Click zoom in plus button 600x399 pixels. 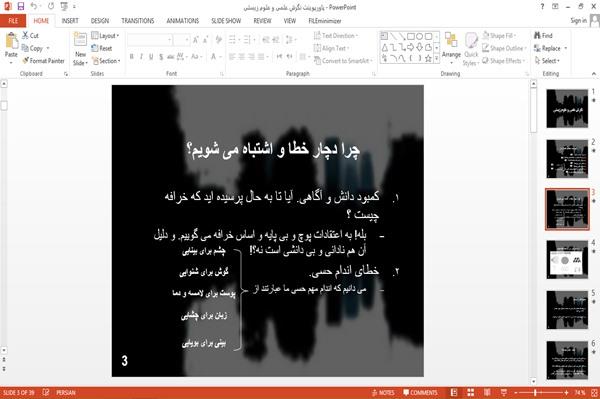566,392
